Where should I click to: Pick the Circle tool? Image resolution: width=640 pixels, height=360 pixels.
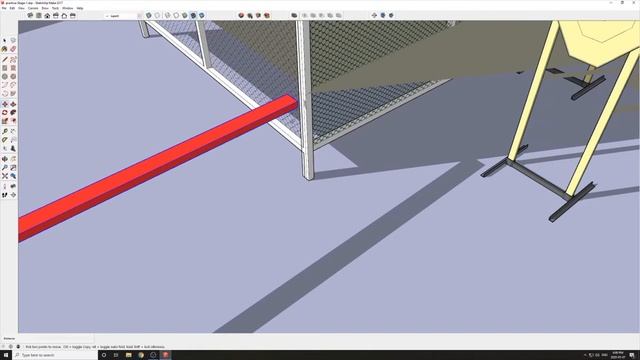pyautogui.click(x=4, y=76)
